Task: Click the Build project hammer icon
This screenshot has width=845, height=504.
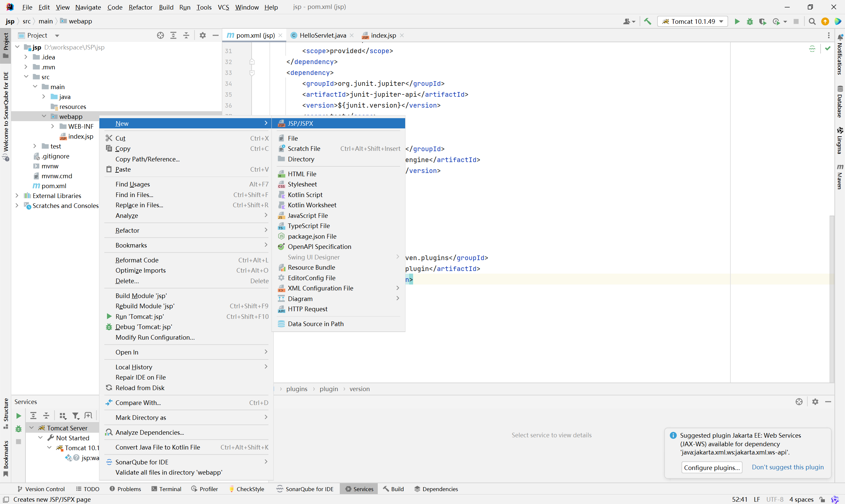Action: point(648,21)
